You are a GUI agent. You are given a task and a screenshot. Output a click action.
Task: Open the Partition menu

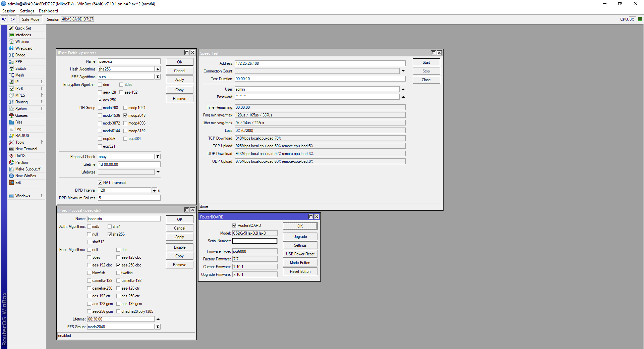(21, 162)
